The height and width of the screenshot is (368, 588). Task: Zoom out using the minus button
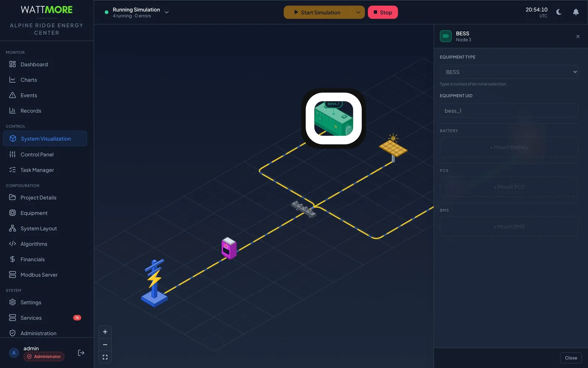[x=105, y=344]
